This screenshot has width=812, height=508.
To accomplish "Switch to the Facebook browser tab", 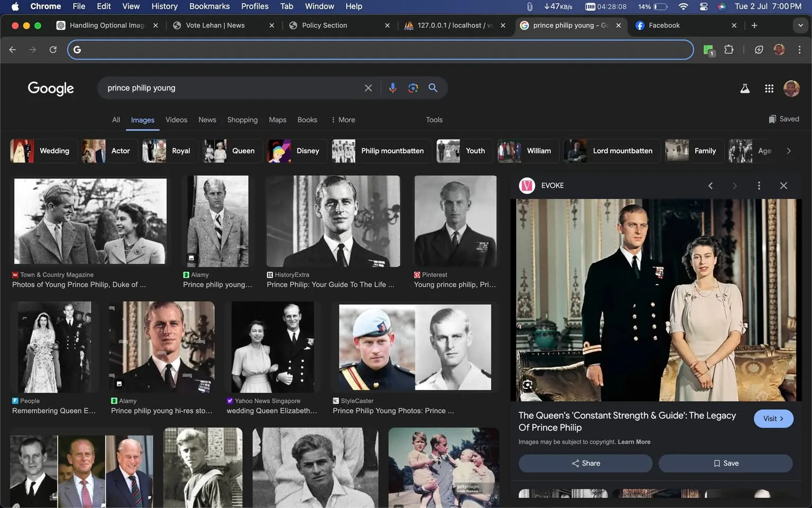I will pyautogui.click(x=685, y=25).
